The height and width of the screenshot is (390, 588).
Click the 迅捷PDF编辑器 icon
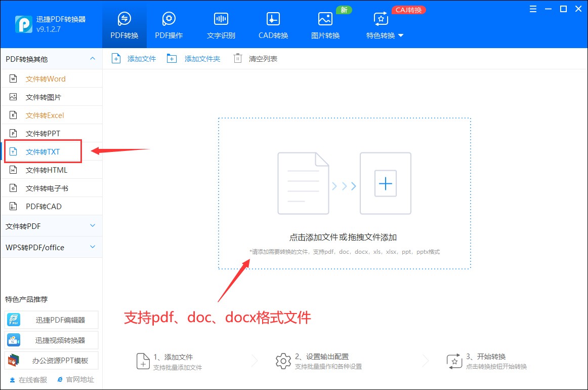pos(14,320)
